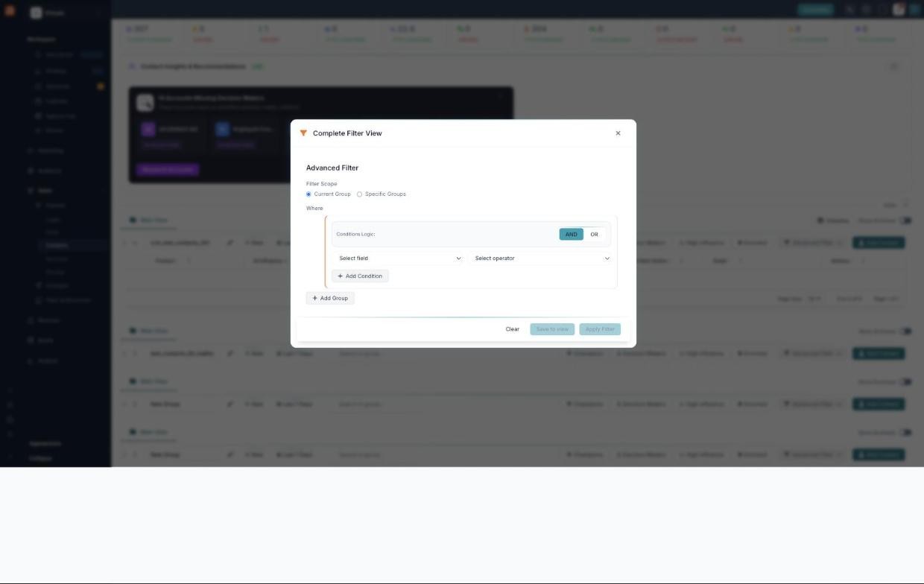This screenshot has width=924, height=584.
Task: Click the Save to view button
Action: tap(552, 329)
